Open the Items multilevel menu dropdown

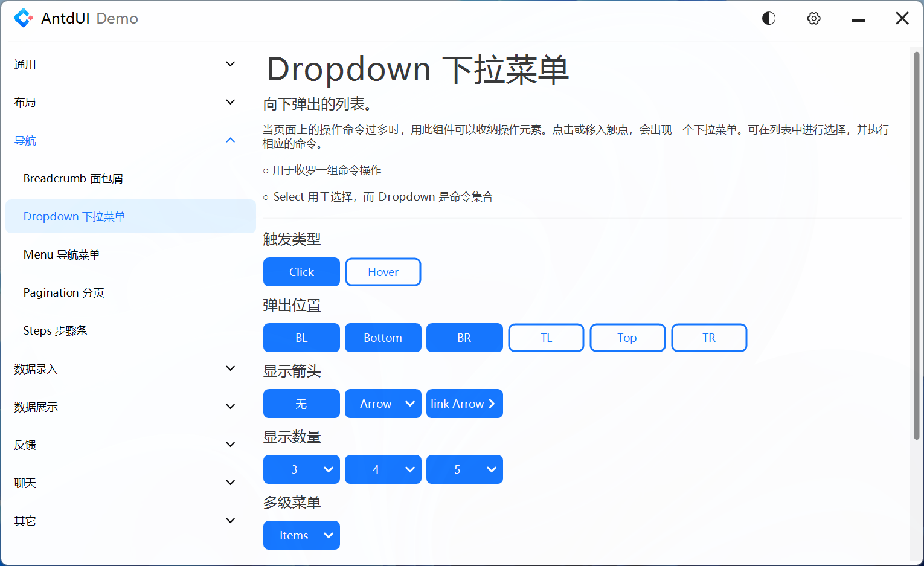coord(301,535)
